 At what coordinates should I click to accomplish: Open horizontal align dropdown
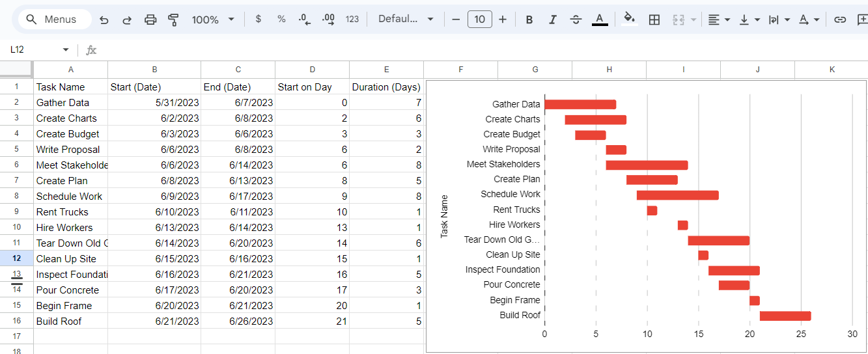pyautogui.click(x=719, y=20)
